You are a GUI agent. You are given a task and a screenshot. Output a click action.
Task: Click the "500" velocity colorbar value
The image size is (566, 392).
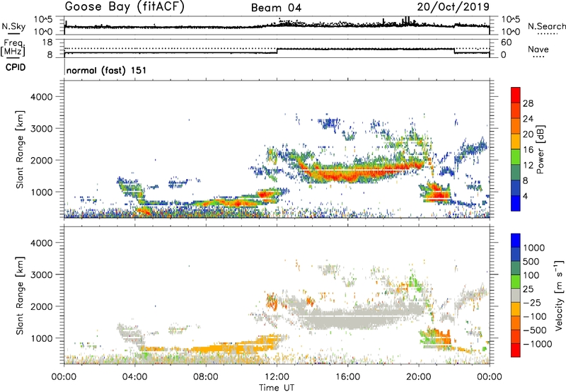pyautogui.click(x=531, y=262)
